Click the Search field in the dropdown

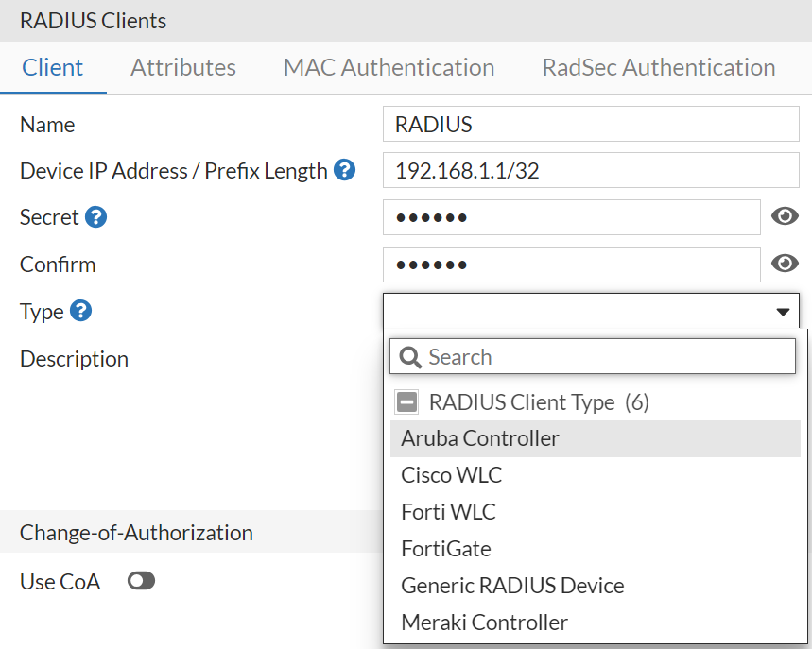[567, 356]
